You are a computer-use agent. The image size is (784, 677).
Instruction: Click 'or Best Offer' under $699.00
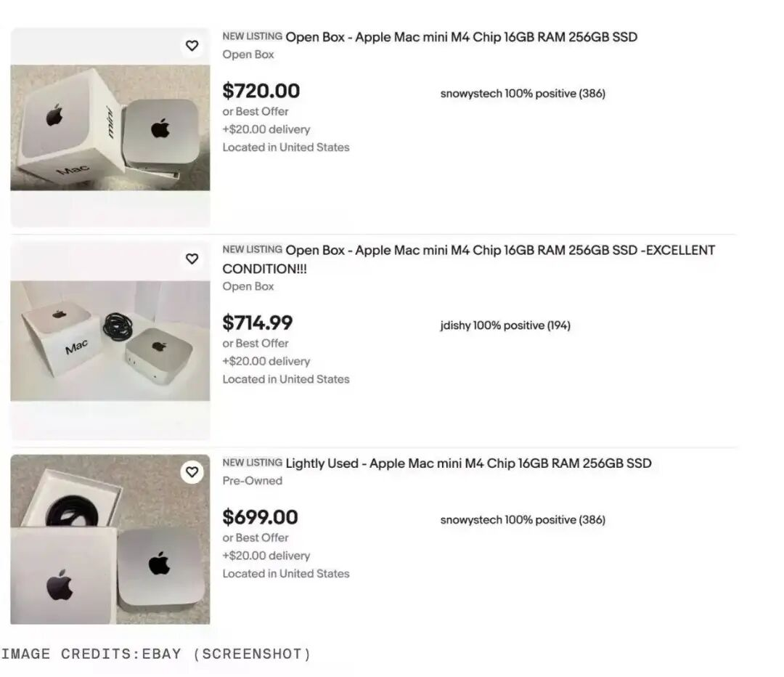(x=256, y=538)
